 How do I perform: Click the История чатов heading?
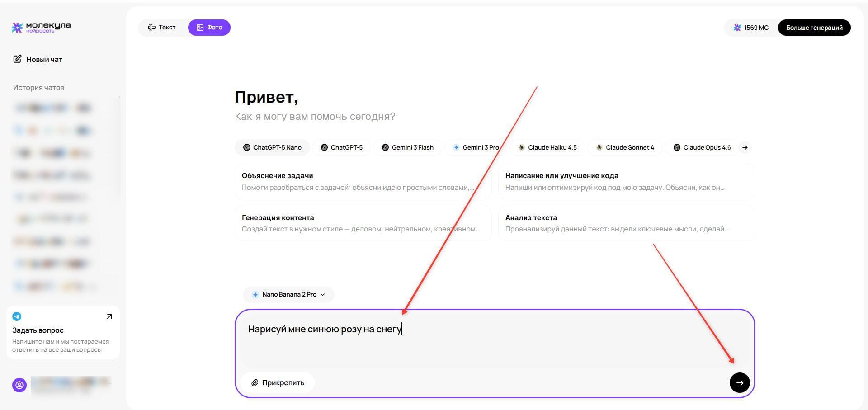pos(38,87)
